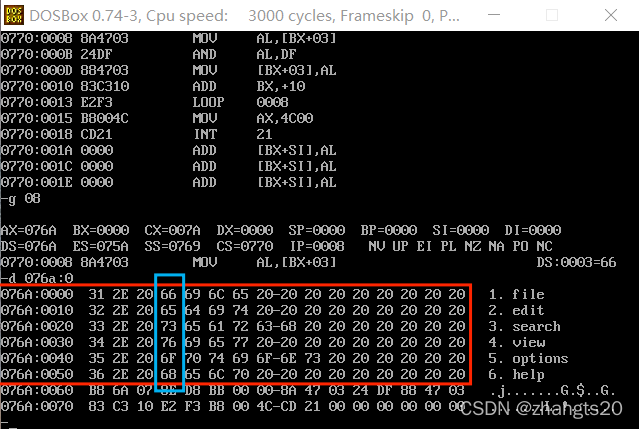Click hex byte 68 in row 076A:0050
The width and height of the screenshot is (639, 429).
pyautogui.click(x=169, y=374)
